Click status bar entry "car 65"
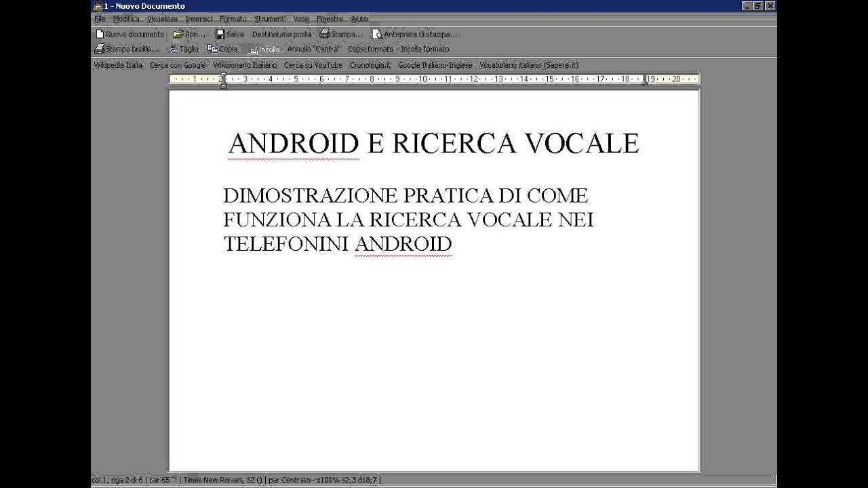 point(160,480)
